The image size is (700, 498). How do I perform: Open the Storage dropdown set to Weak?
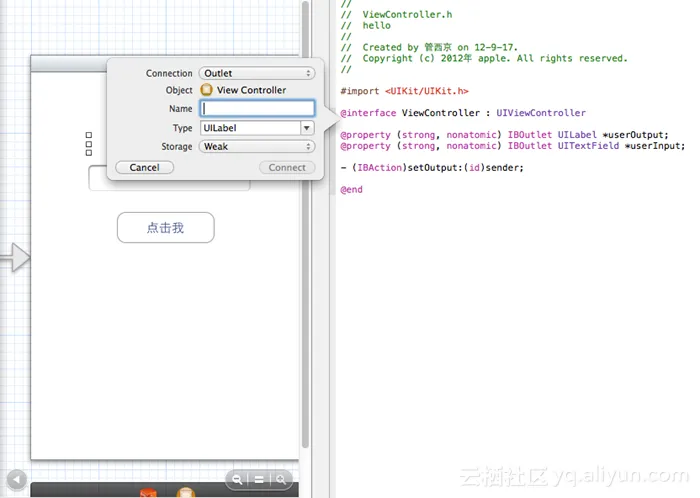(x=257, y=146)
